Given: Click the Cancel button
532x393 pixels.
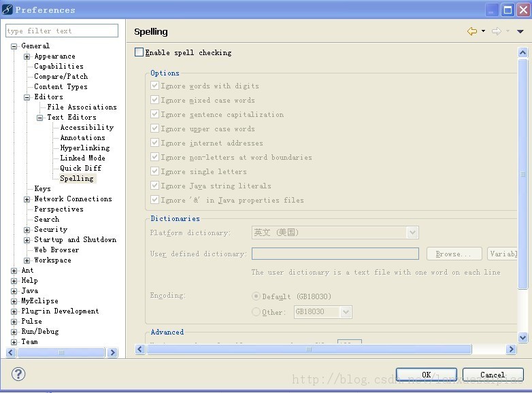Looking at the screenshot, I should (493, 375).
